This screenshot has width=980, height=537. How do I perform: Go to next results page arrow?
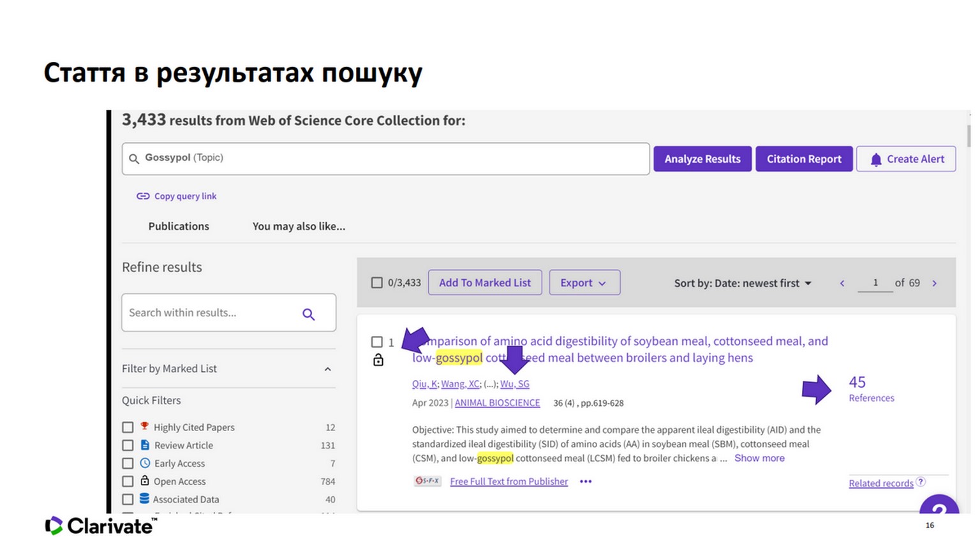pos(935,283)
